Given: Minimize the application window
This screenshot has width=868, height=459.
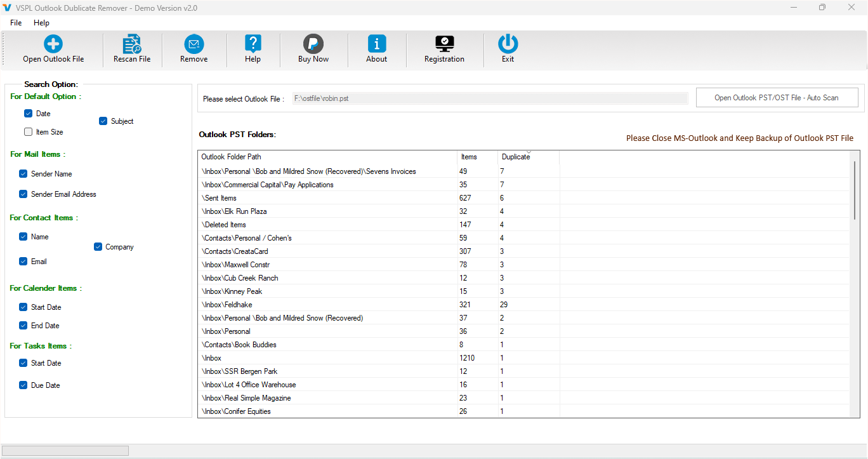Looking at the screenshot, I should click(794, 8).
